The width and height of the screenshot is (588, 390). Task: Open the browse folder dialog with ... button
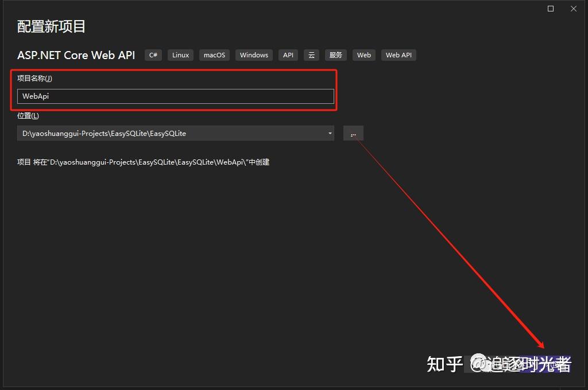(353, 132)
